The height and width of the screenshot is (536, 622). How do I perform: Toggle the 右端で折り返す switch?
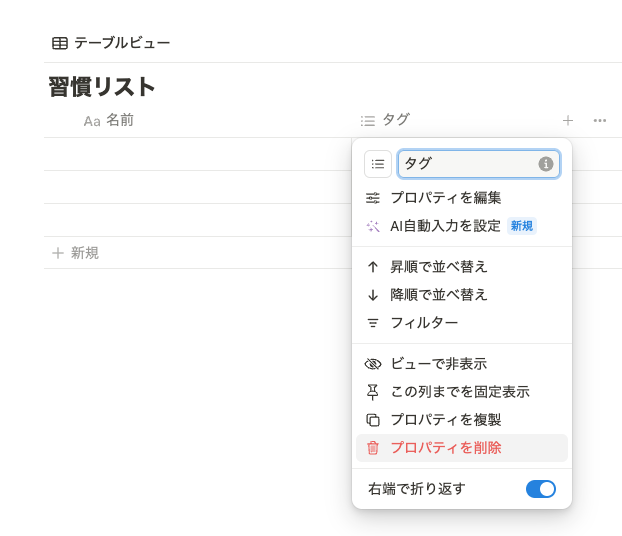[540, 489]
